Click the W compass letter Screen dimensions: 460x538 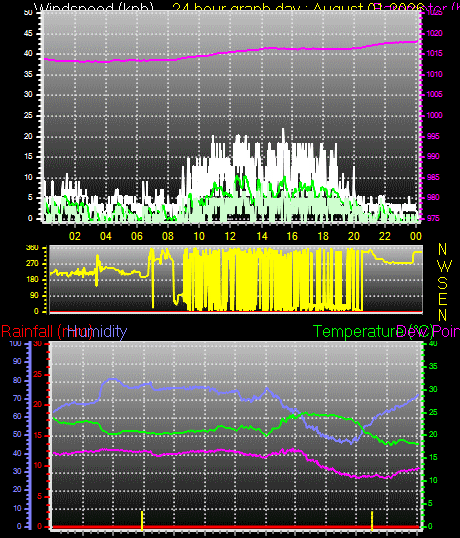[x=445, y=266]
